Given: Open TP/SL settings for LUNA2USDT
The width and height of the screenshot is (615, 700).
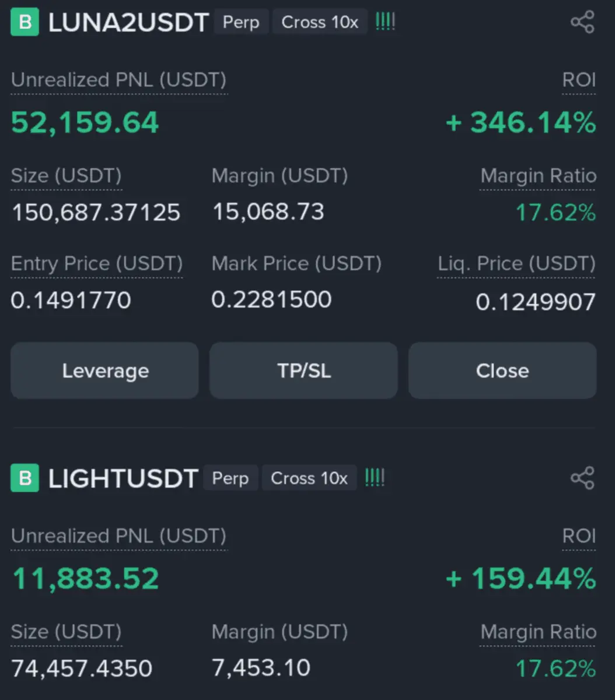Looking at the screenshot, I should coord(303,371).
